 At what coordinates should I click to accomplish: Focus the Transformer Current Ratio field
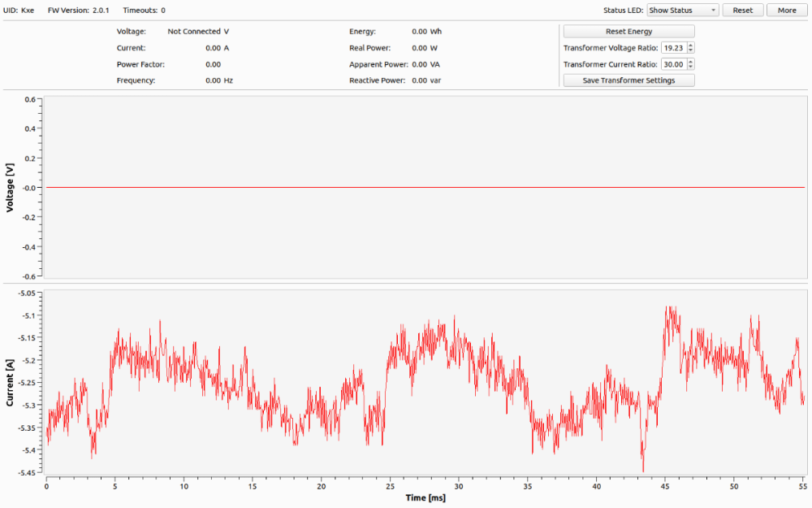pos(673,64)
